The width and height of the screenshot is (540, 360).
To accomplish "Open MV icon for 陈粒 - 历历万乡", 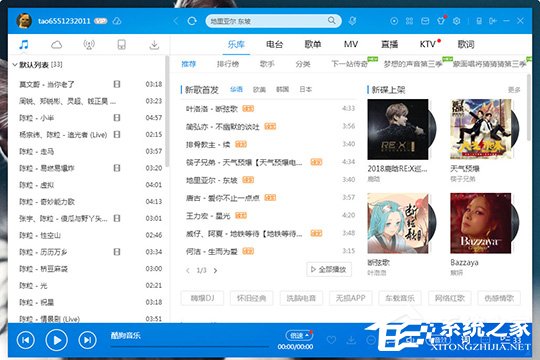I will point(117,252).
